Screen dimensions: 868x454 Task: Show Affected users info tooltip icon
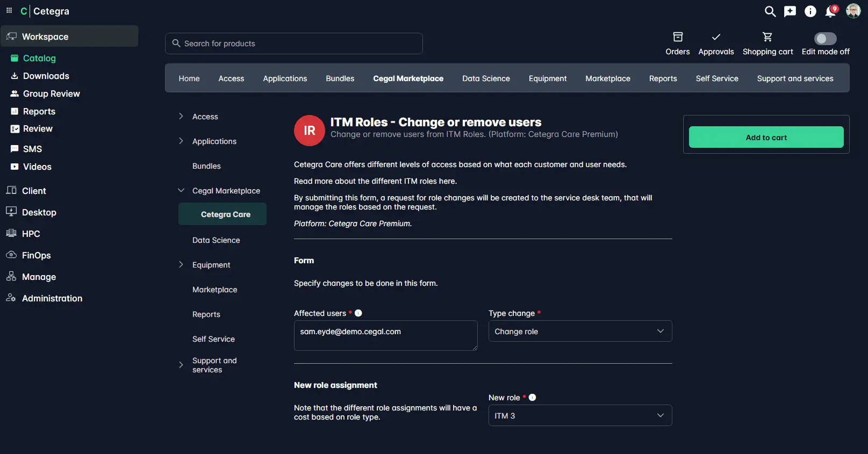[x=358, y=313]
